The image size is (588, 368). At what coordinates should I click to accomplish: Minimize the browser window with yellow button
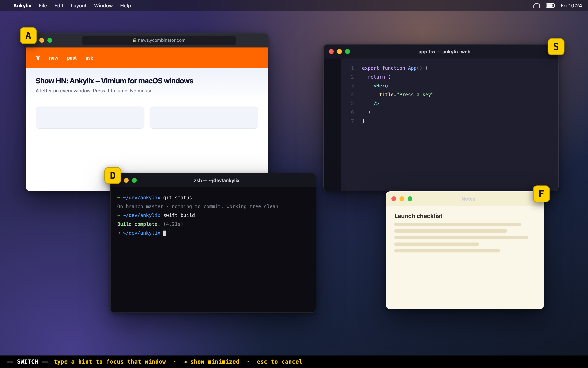tap(42, 40)
